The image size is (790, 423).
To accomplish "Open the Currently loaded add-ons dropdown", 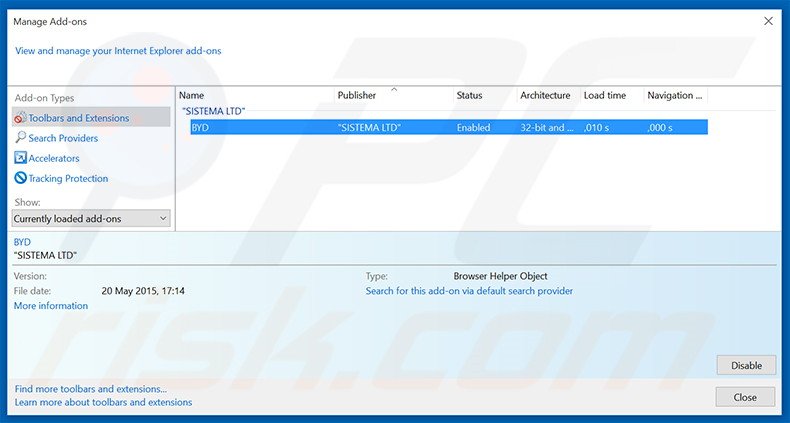I will coord(91,218).
